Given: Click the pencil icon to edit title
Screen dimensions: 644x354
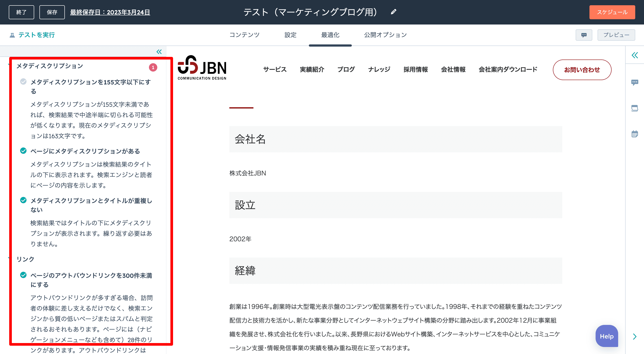Looking at the screenshot, I should [393, 12].
